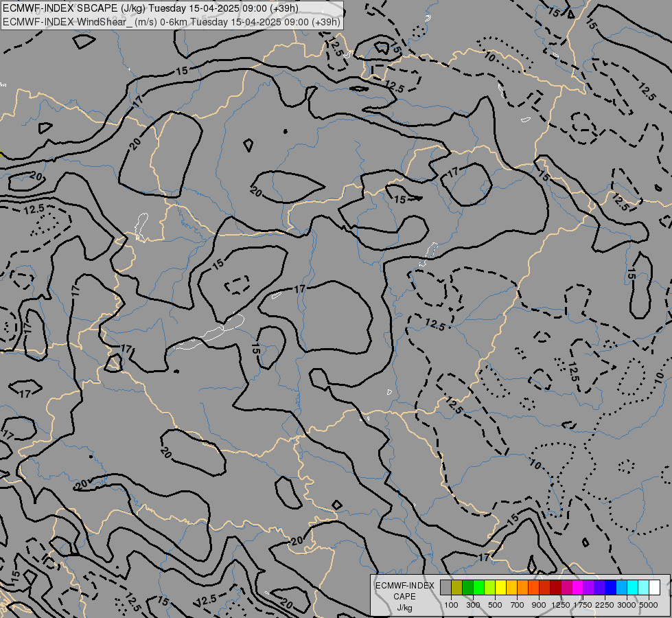Select the bright magenta legend swatch
Image resolution: width=672 pixels, height=618 pixels.
click(578, 587)
